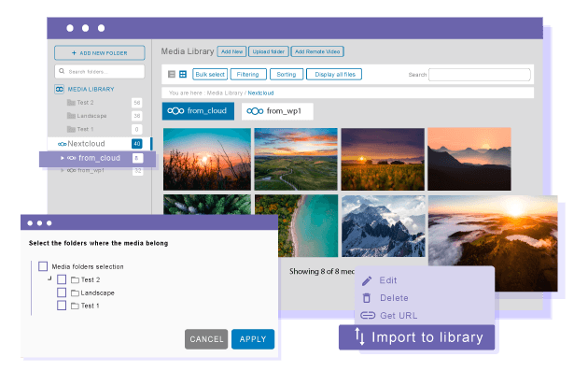
Task: Click the magnifier icon in folder search
Action: 62,71
